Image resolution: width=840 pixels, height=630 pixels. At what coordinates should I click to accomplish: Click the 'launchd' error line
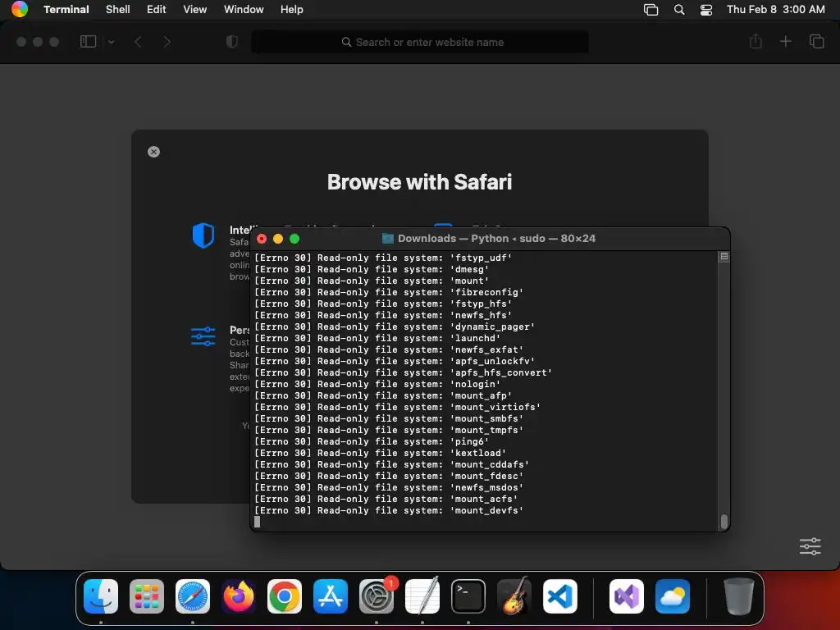[377, 338]
